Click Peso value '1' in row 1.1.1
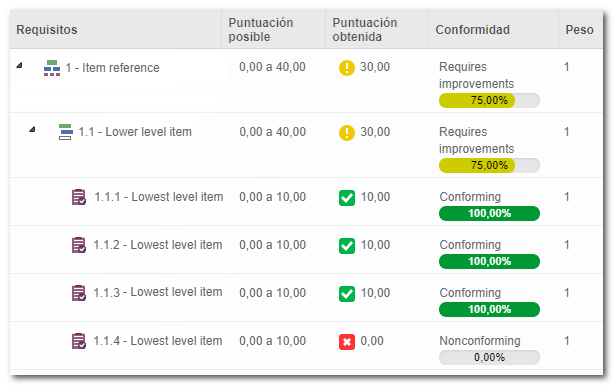 pyautogui.click(x=566, y=197)
